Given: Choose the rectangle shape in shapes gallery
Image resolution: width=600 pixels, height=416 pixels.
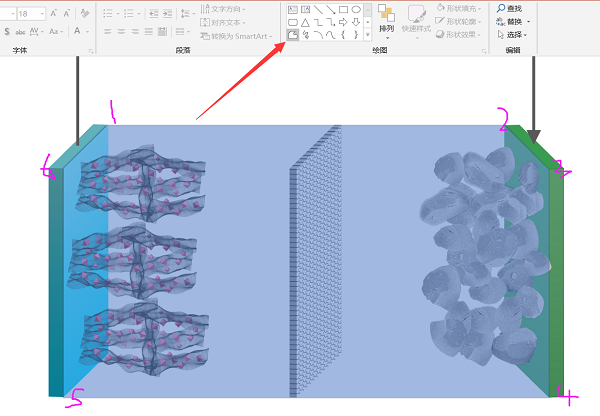Looking at the screenshot, I should pyautogui.click(x=343, y=9).
